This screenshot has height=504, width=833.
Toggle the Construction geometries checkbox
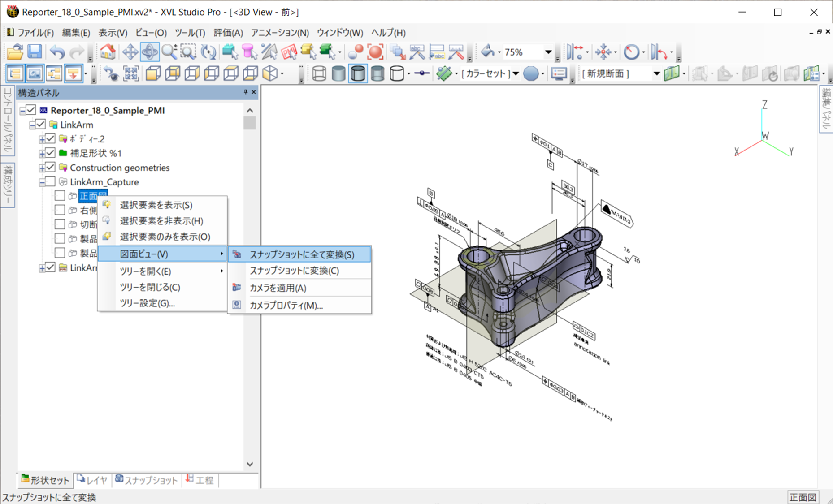point(50,167)
